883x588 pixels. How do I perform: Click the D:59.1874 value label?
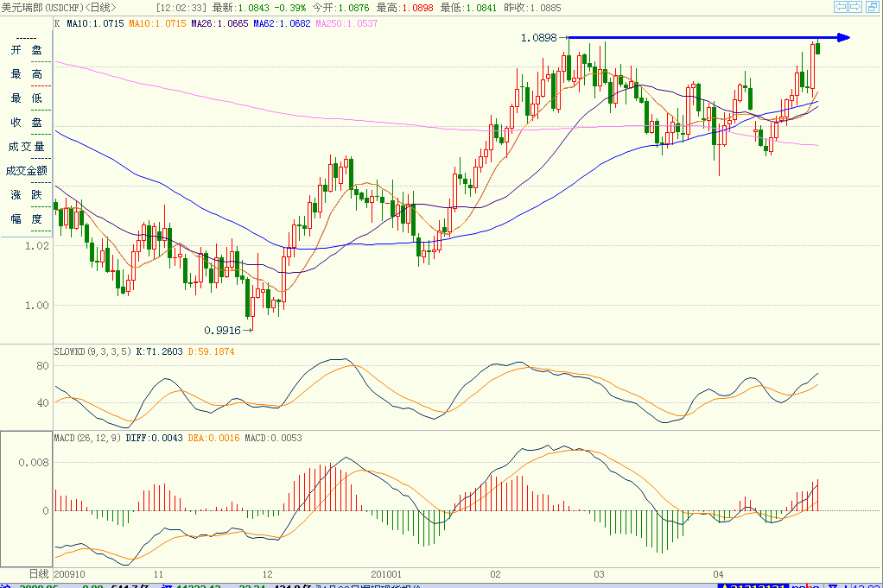pyautogui.click(x=211, y=351)
